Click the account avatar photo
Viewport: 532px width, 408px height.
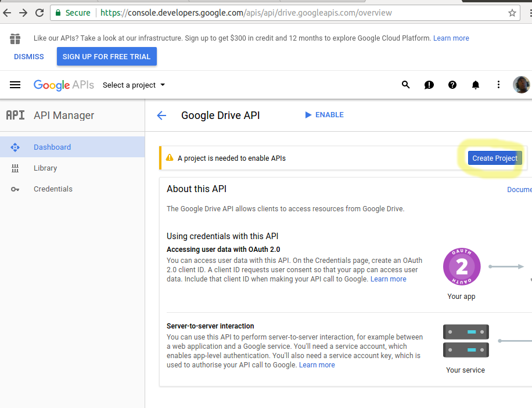tap(521, 85)
